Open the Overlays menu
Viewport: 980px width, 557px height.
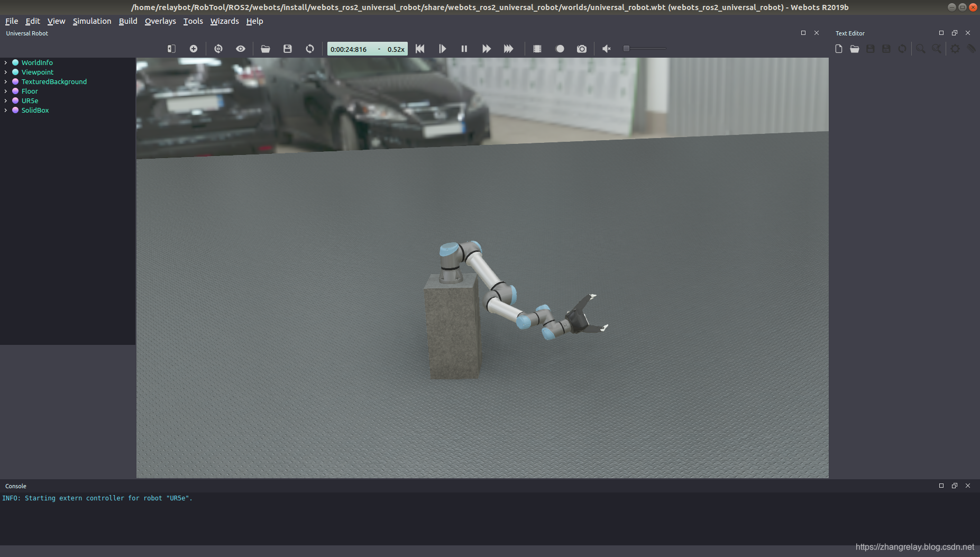(160, 21)
